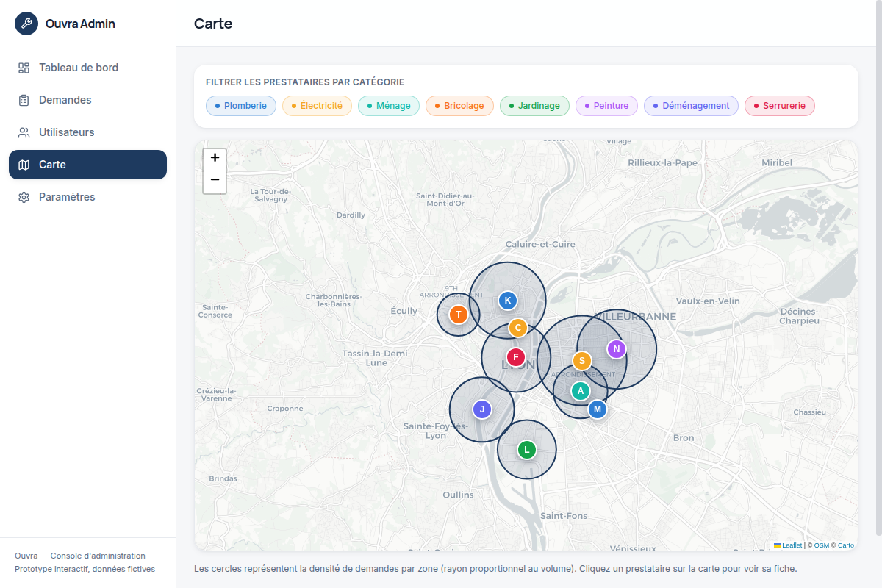Select indigo provider marker J
This screenshot has height=588, width=882.
click(482, 409)
